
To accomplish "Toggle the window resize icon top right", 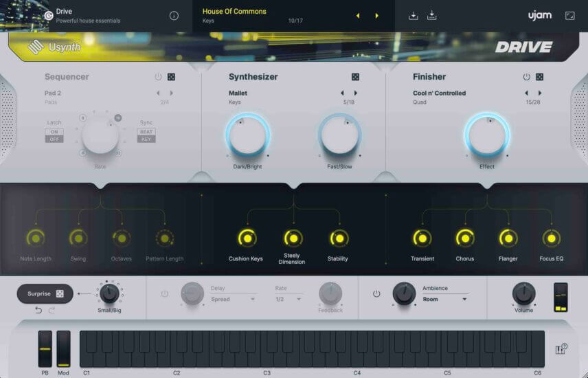I will [569, 16].
